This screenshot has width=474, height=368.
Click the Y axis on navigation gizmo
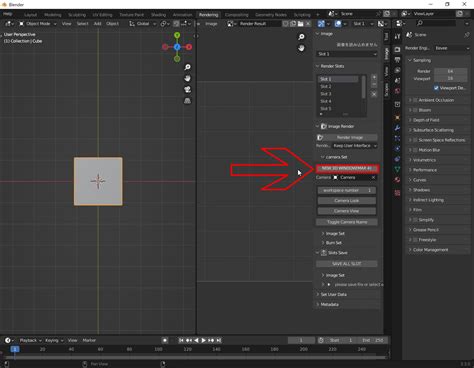(x=177, y=35)
